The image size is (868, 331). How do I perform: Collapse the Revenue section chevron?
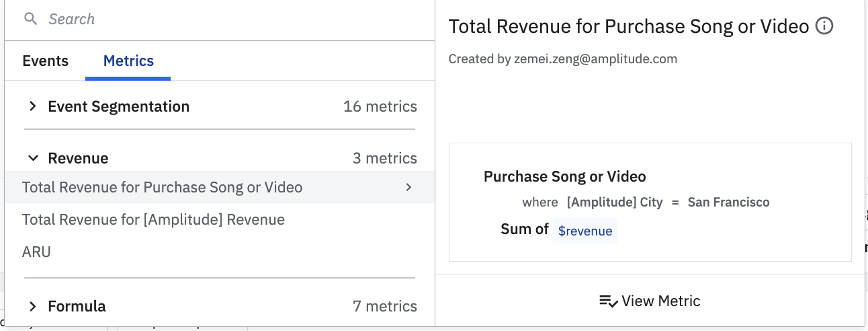tap(32, 158)
